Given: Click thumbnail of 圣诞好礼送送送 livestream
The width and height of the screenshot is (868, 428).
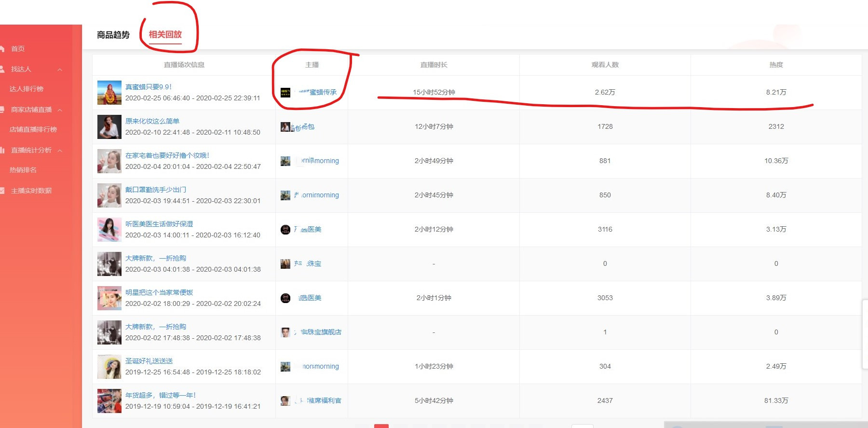Looking at the screenshot, I should tap(109, 367).
